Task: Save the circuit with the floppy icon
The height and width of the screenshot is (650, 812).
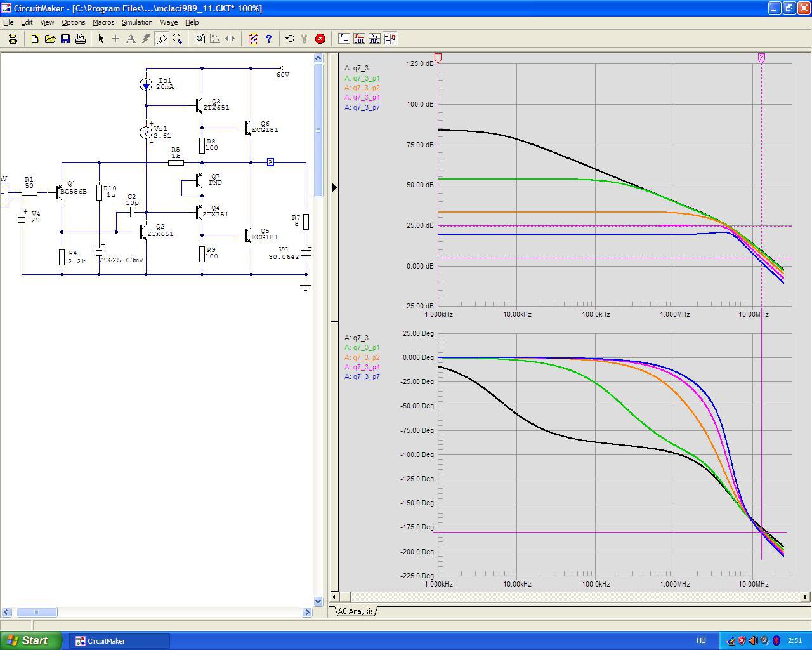Action: 65,39
